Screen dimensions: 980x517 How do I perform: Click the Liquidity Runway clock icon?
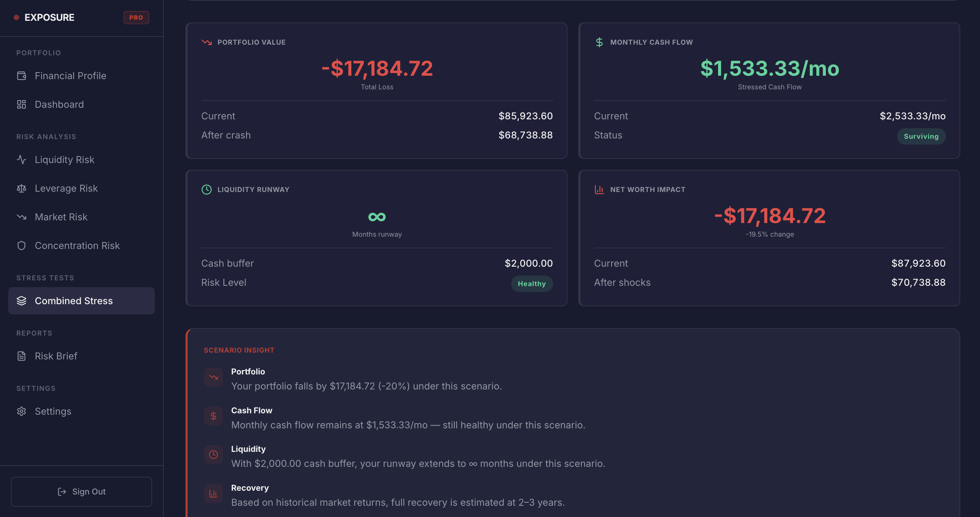206,190
